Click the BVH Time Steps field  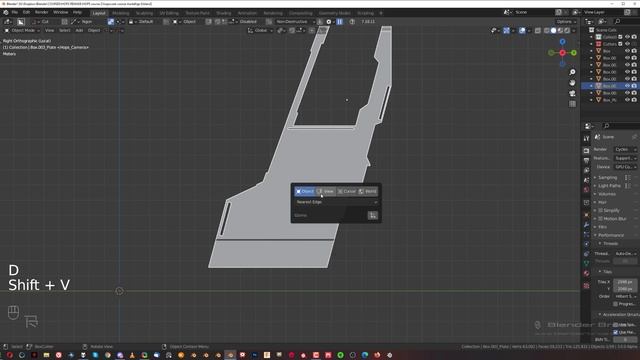point(625,340)
